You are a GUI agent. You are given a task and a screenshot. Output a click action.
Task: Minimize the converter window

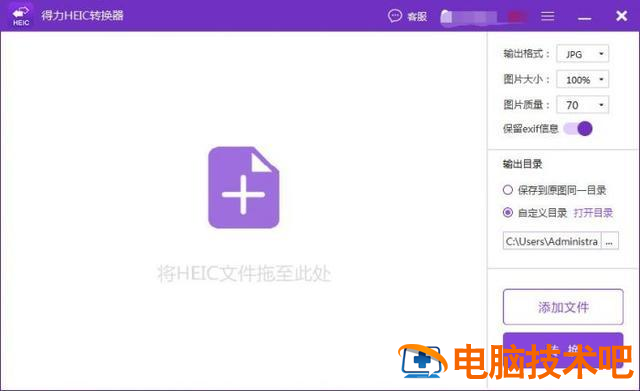click(584, 18)
